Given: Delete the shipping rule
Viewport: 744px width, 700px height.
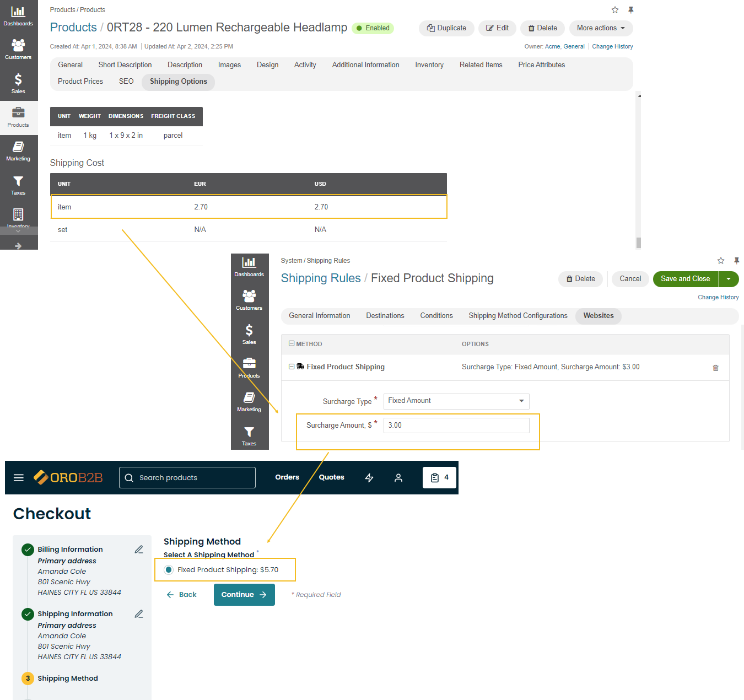Looking at the screenshot, I should [581, 279].
